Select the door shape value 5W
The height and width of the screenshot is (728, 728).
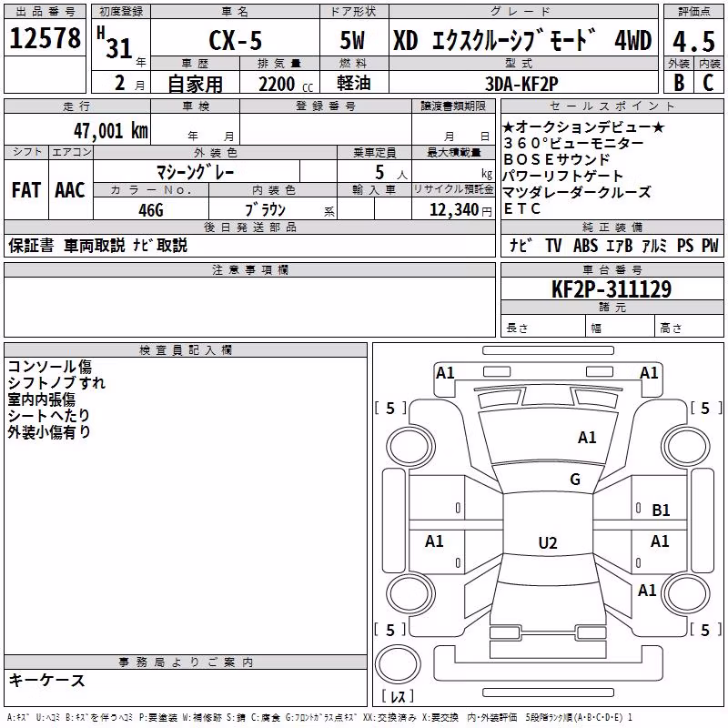(352, 40)
